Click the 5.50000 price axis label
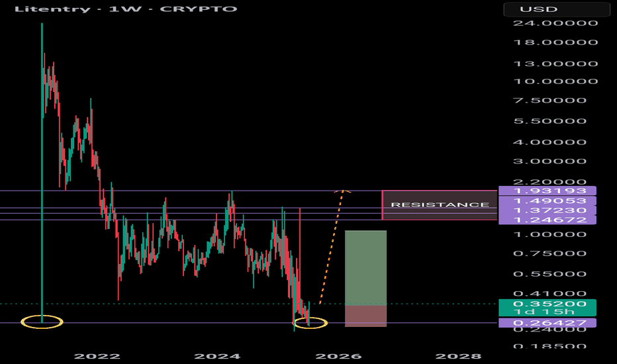The image size is (617, 364). pyautogui.click(x=549, y=121)
